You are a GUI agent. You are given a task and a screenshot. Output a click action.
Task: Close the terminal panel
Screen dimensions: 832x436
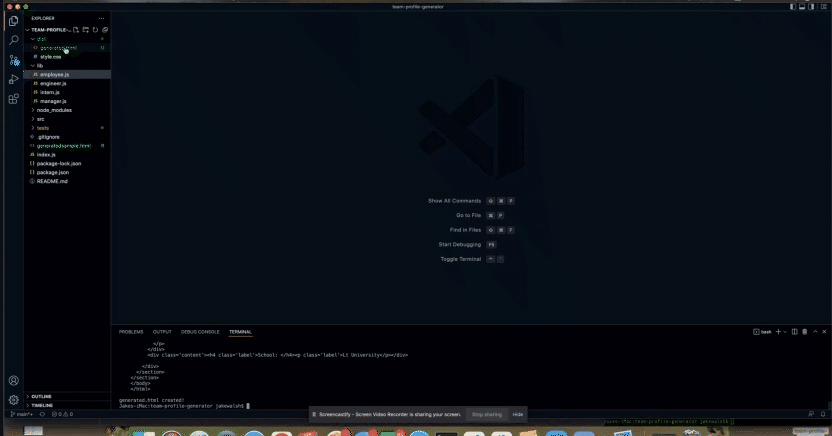824,332
